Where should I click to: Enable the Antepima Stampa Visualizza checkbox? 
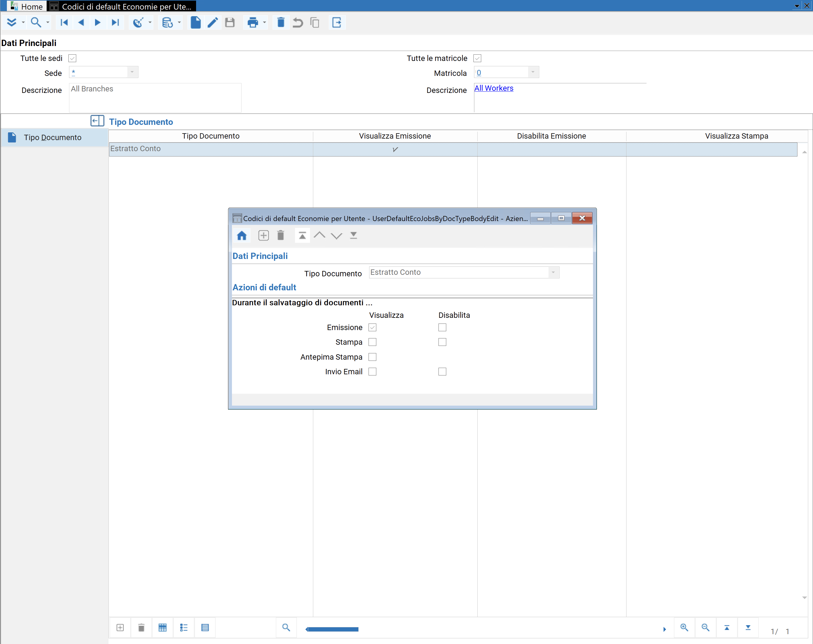pyautogui.click(x=372, y=357)
